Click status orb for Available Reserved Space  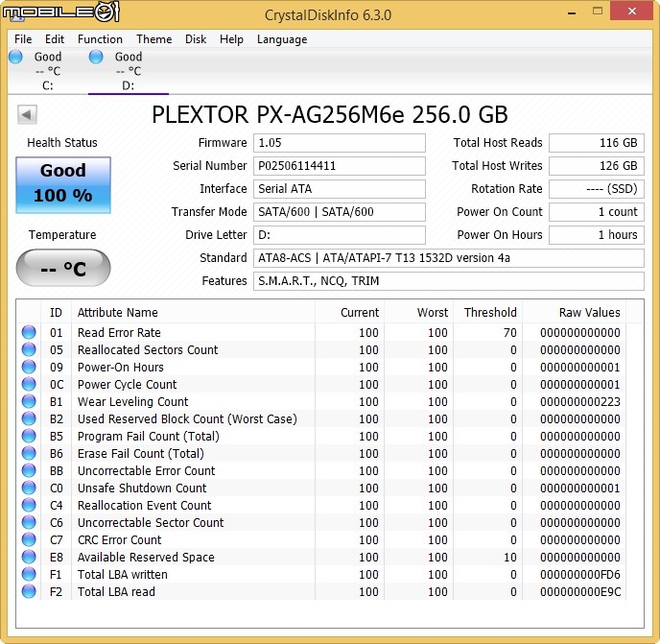pos(29,557)
